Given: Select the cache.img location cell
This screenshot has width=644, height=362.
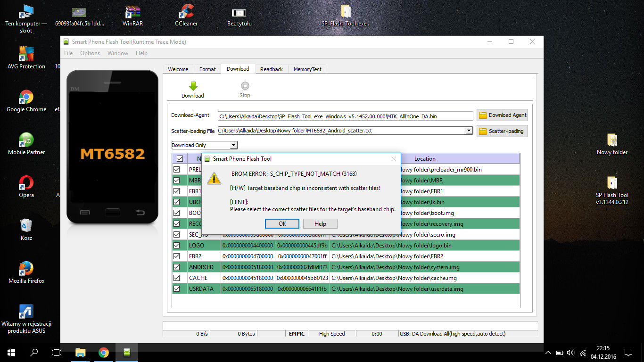Looking at the screenshot, I should [425, 278].
